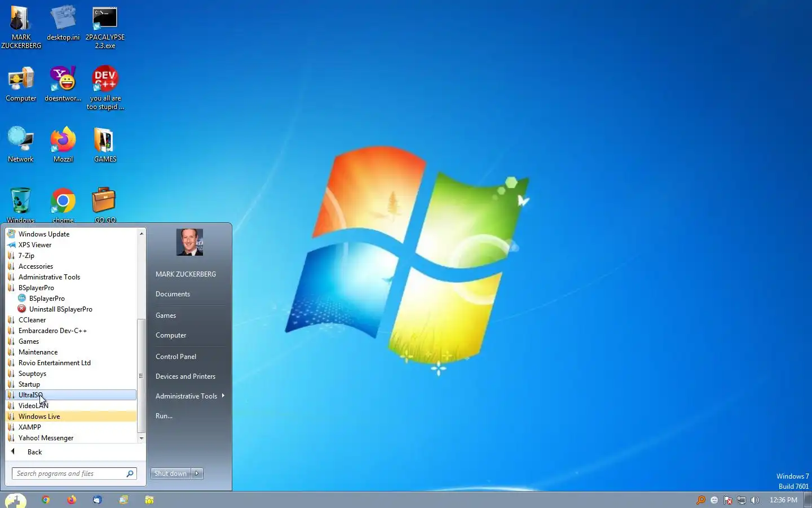
Task: Expand the Windows Live folder
Action: (71, 417)
